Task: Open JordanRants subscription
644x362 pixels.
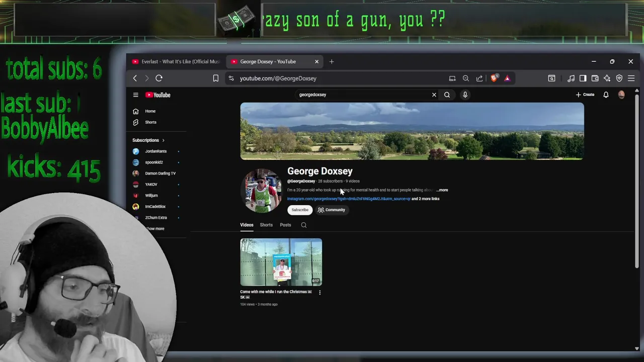Action: 156,151
